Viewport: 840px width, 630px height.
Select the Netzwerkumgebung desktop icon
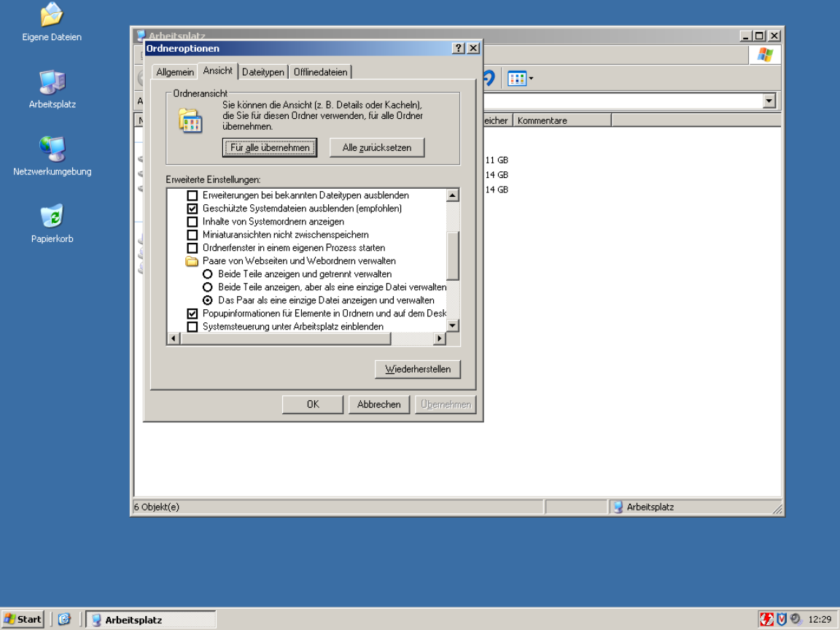[x=52, y=157]
